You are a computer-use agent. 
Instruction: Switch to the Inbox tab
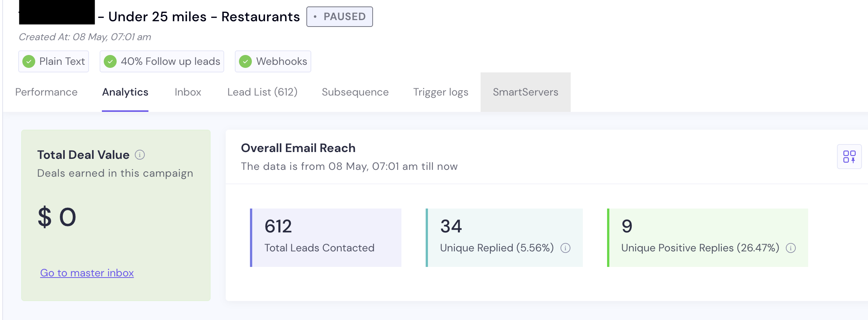tap(188, 92)
